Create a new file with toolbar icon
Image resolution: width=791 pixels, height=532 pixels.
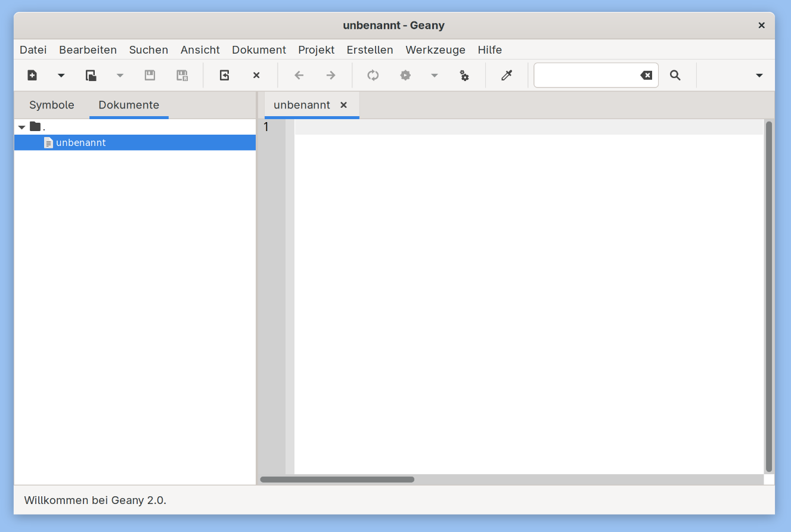[x=32, y=75]
